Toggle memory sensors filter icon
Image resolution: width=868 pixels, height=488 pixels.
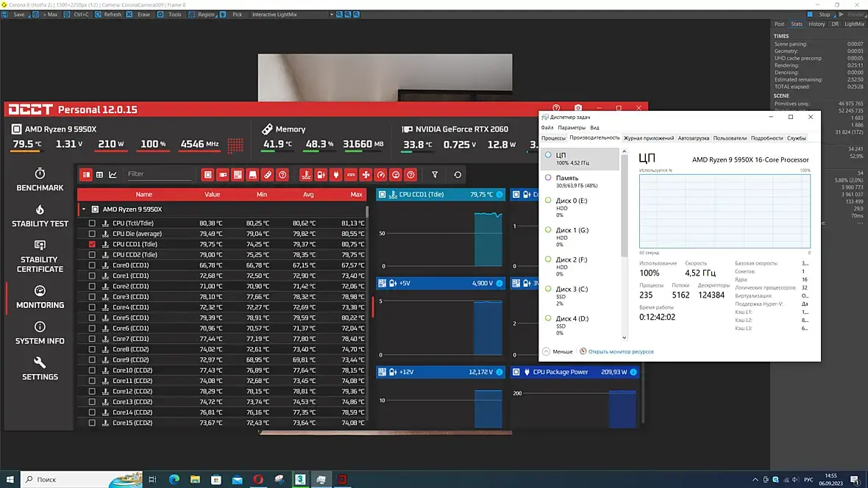267,175
